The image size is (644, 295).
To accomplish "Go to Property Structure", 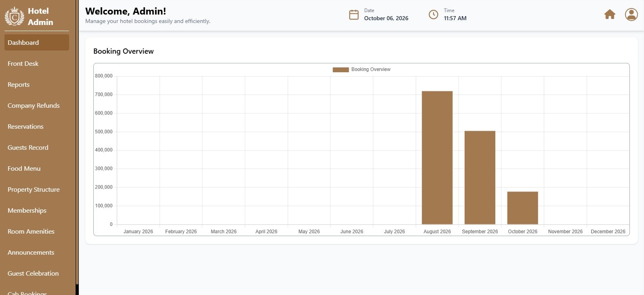I will 37,189.
